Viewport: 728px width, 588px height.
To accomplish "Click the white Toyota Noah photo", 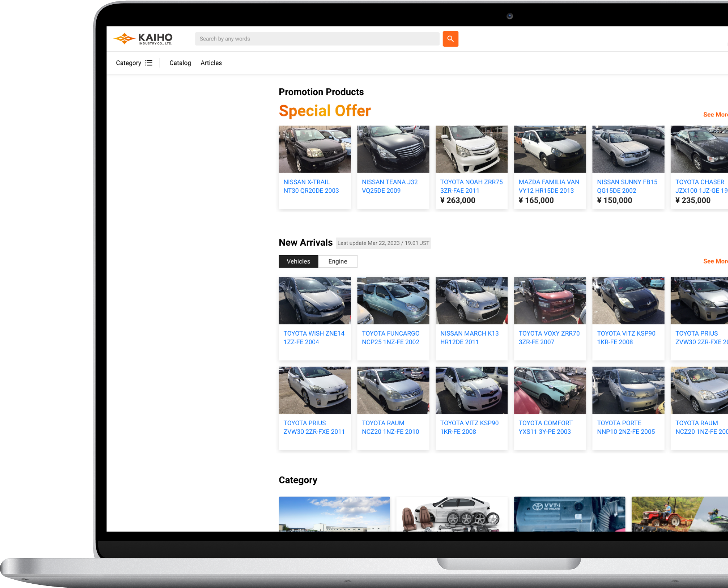I will (x=472, y=149).
